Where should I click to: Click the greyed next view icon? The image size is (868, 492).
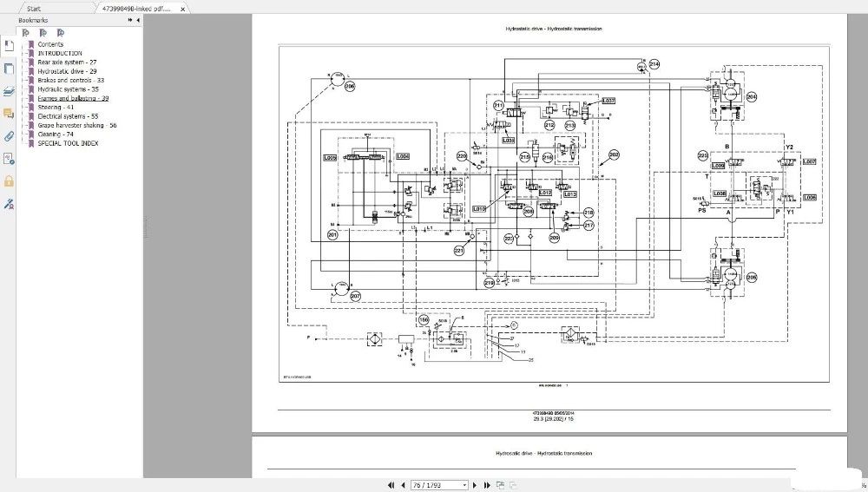513,485
